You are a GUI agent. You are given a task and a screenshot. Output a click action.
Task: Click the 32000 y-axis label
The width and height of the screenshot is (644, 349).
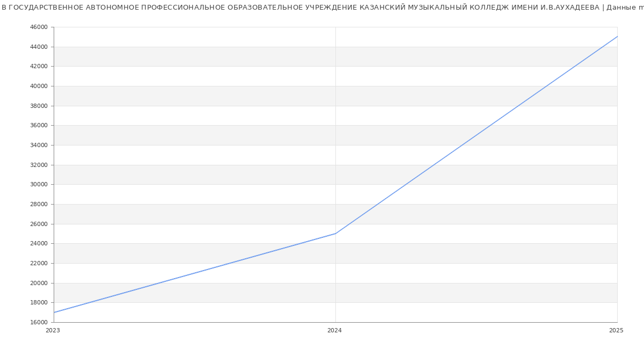click(x=39, y=165)
